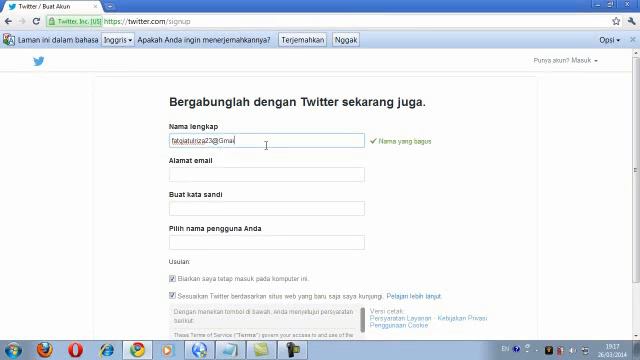
Task: Open the Penggunaan Cookie link
Action: (x=399, y=325)
